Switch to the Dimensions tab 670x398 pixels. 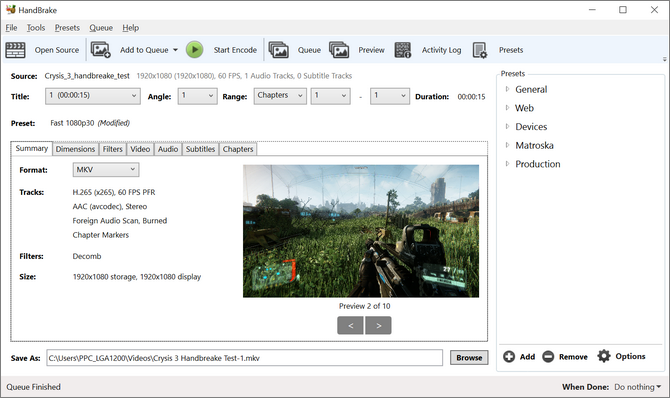coord(75,149)
